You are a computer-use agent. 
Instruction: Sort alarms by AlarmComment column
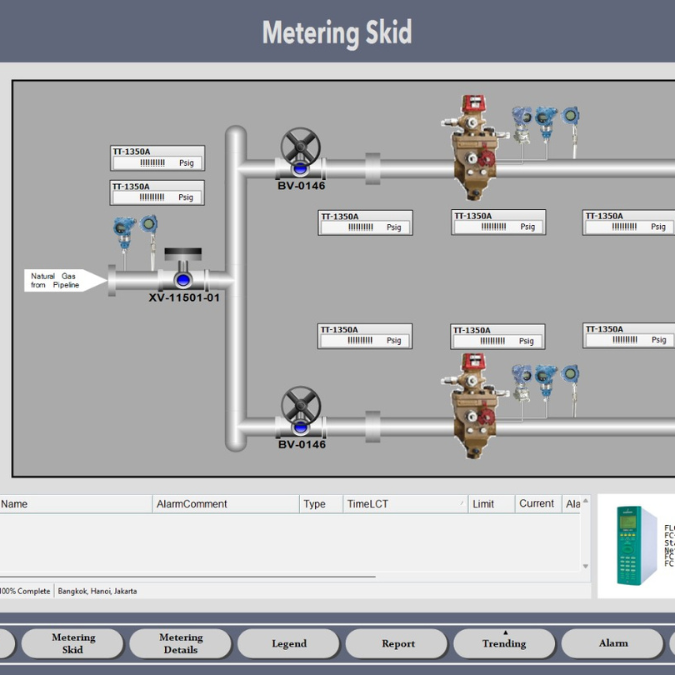(226, 504)
